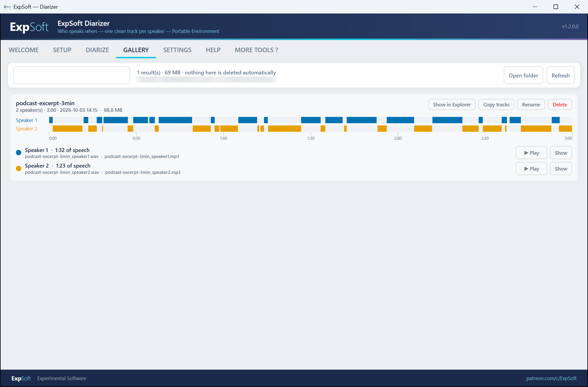This screenshot has height=387, width=588.
Task: Open the WELCOME tab
Action: point(24,50)
